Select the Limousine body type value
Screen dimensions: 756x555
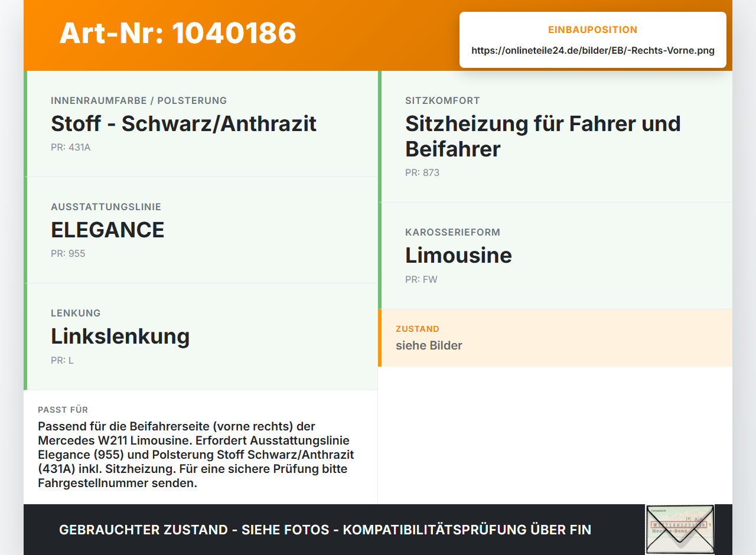pos(458,255)
